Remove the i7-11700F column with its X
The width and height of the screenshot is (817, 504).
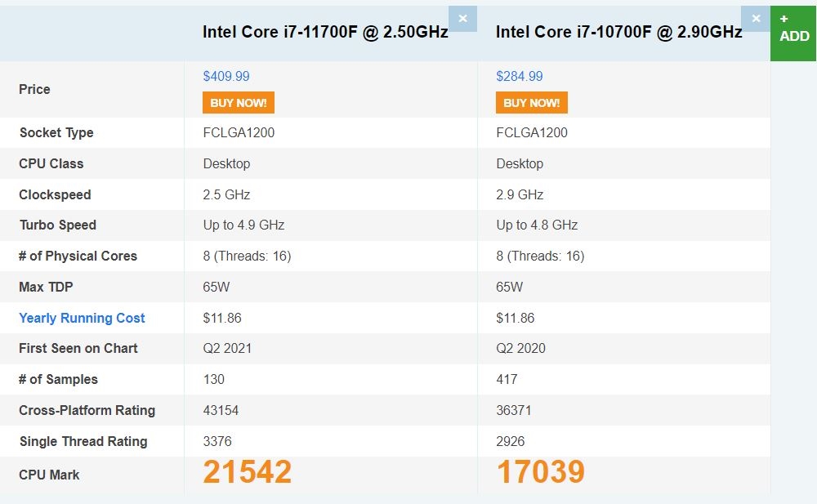pos(462,18)
